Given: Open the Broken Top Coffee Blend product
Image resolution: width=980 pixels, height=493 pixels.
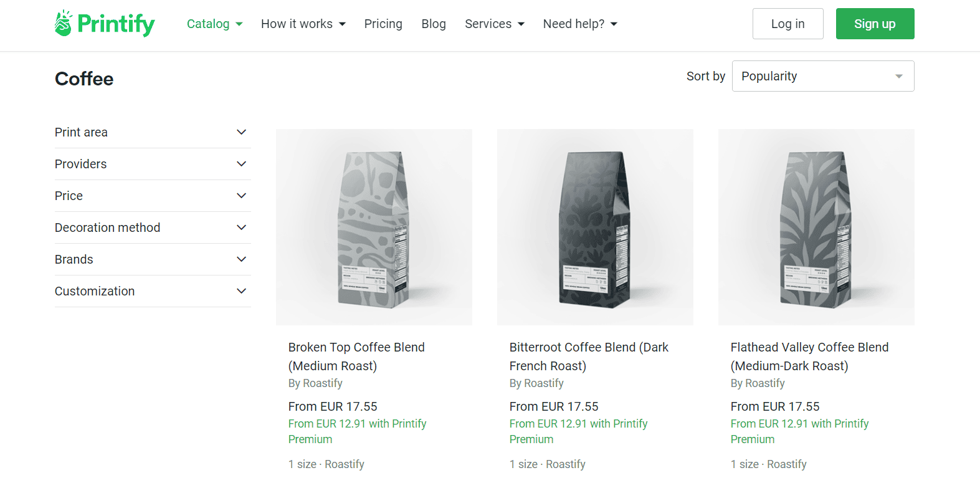Looking at the screenshot, I should click(356, 356).
